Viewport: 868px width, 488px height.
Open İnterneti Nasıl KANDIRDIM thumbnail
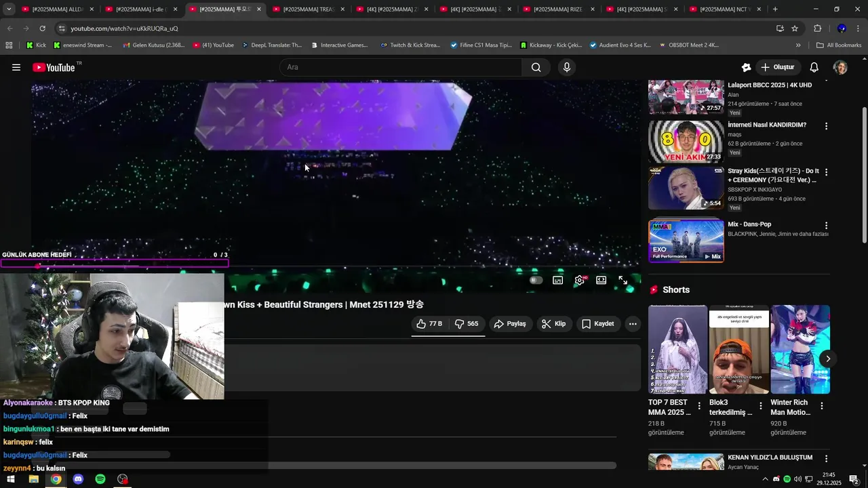(x=686, y=141)
